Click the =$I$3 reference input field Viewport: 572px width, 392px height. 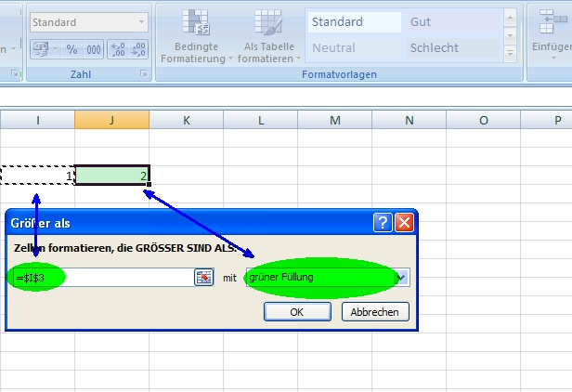tap(104, 278)
